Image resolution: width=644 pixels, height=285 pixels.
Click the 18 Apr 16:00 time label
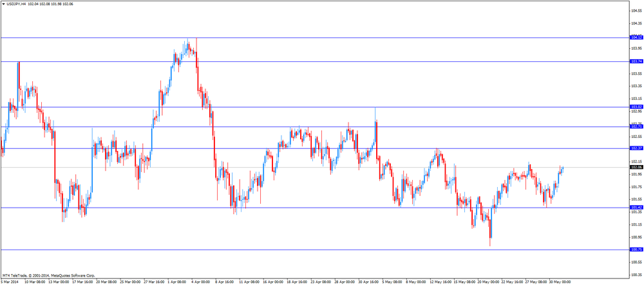296,282
